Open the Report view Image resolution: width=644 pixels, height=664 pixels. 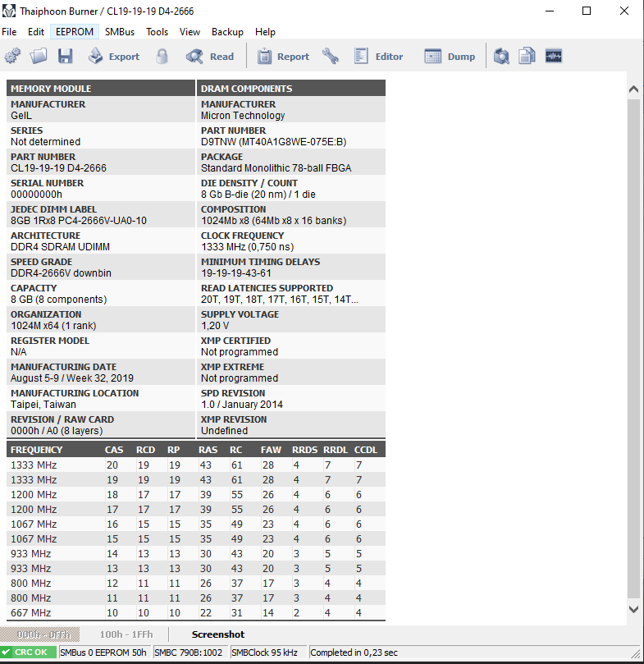[x=283, y=57]
